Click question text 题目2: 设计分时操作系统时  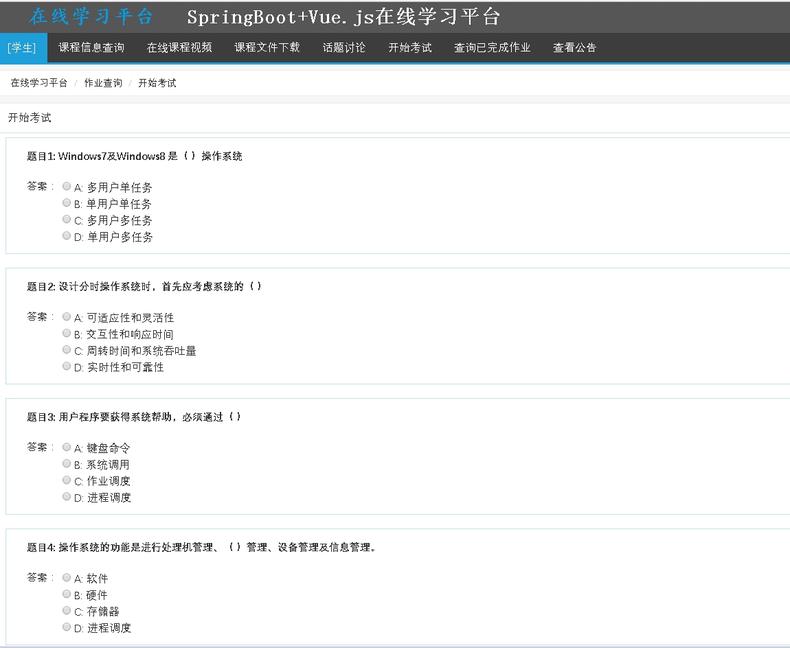click(144, 286)
